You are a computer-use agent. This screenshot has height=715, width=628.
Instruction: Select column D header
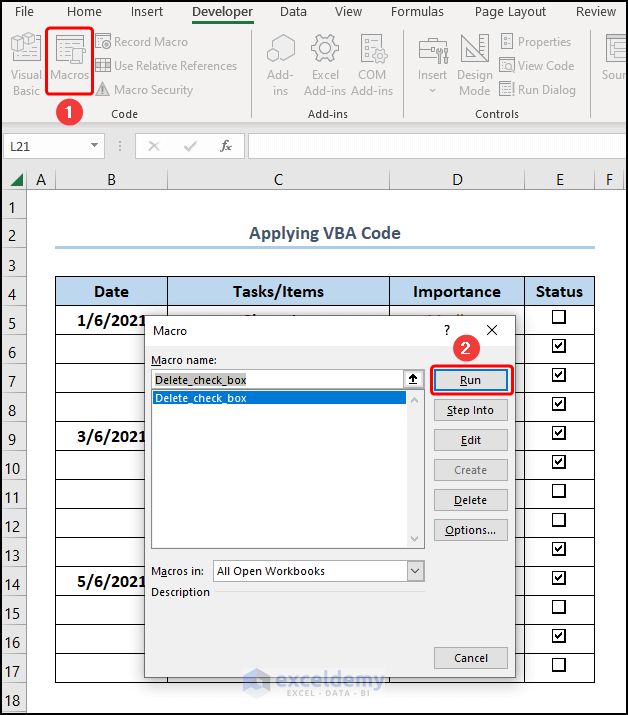point(457,180)
